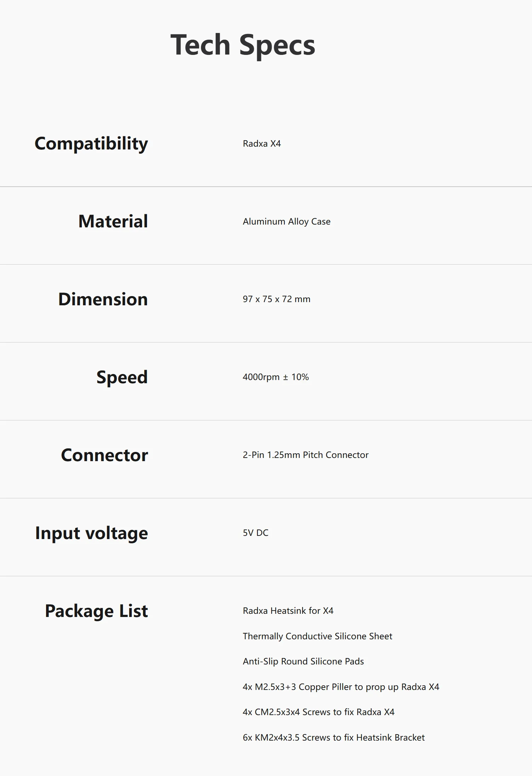Click 2-Pin 1.25mm Pitch Connector text
Viewport: 532px width, 776px height.
pos(305,455)
